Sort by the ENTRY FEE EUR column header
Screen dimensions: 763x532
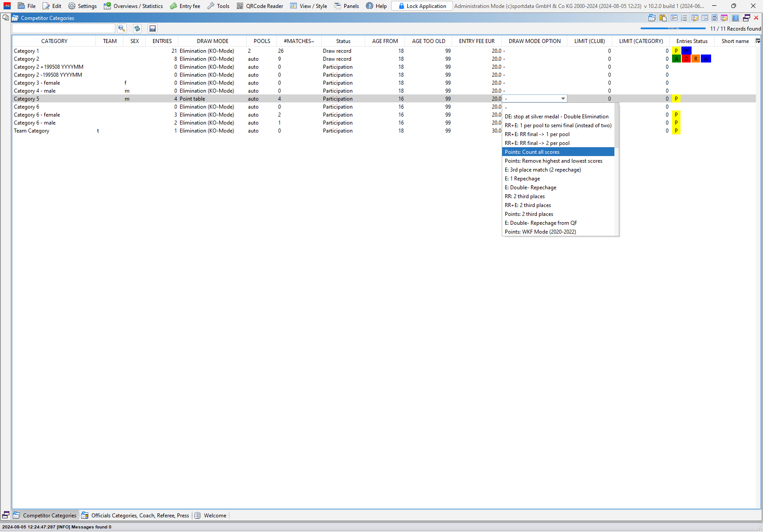pos(476,41)
